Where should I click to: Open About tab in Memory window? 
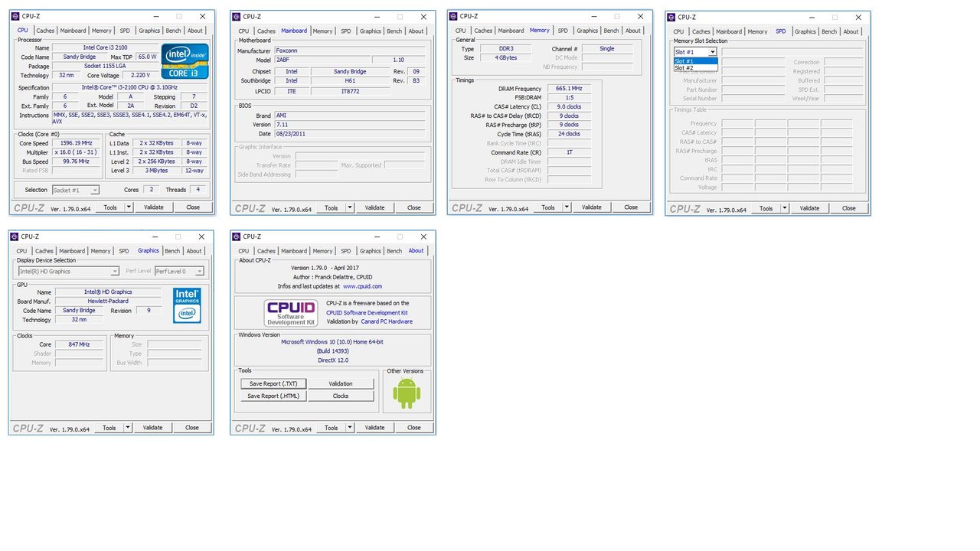[632, 31]
